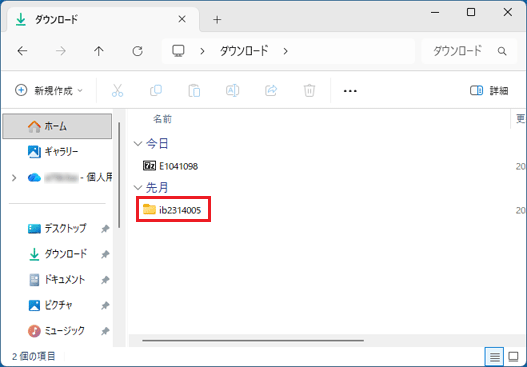Go back with the left arrow
Image resolution: width=527 pixels, height=367 pixels.
pos(23,51)
